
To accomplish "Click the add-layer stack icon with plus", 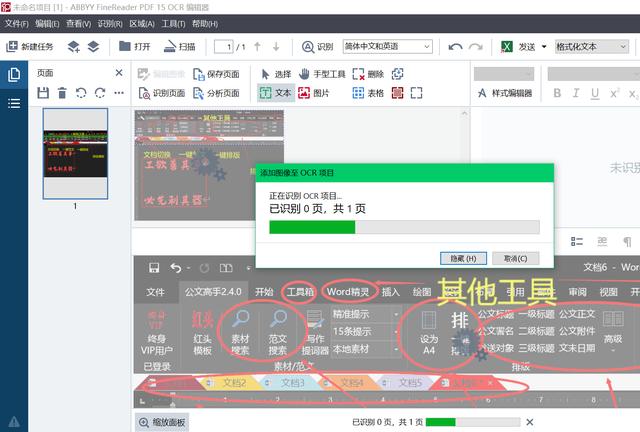I will coord(73,47).
